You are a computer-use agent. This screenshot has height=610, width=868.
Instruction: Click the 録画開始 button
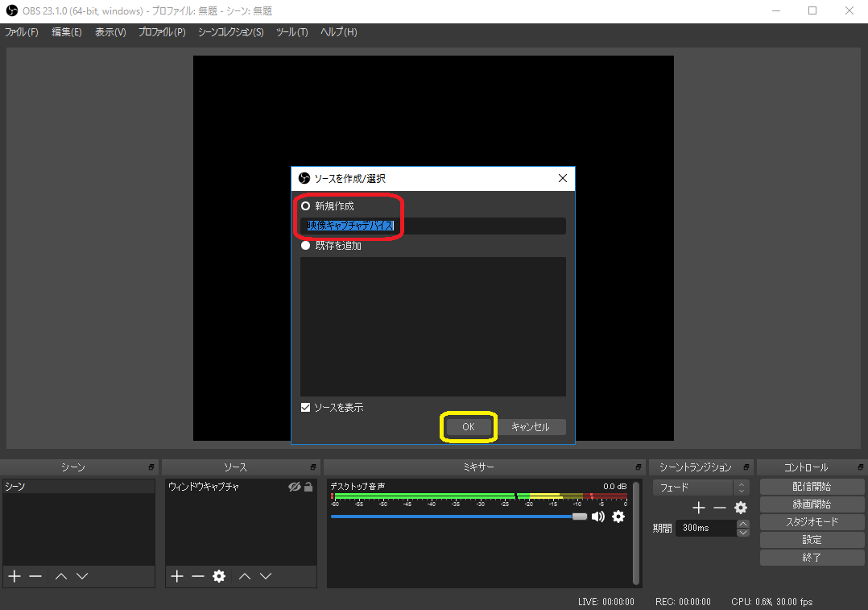click(x=812, y=504)
